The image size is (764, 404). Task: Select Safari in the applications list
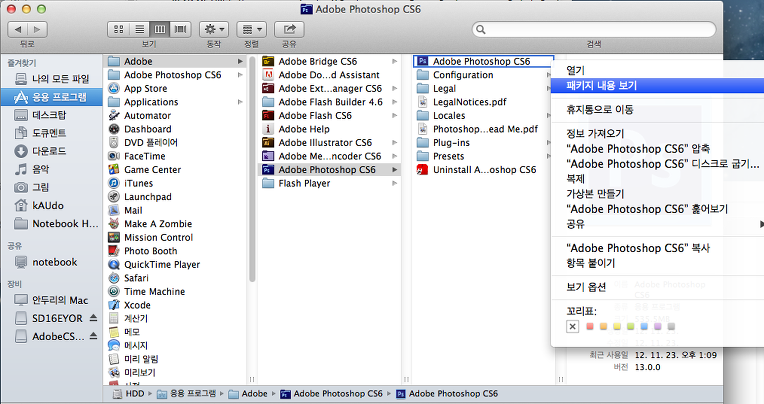(x=137, y=278)
